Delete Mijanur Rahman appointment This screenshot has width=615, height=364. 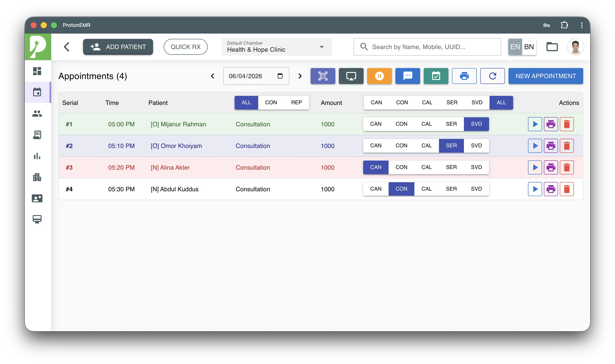(567, 124)
